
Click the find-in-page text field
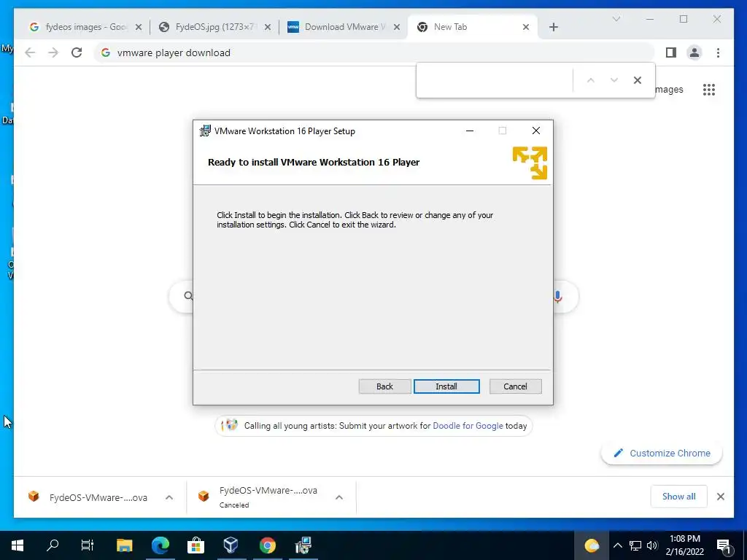pos(495,80)
